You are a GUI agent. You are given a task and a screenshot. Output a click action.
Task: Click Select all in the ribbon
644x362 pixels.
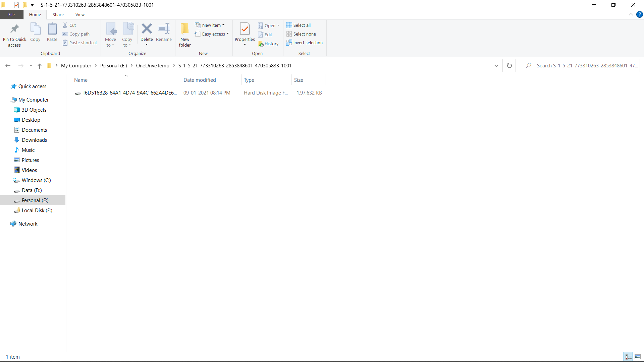coord(299,25)
